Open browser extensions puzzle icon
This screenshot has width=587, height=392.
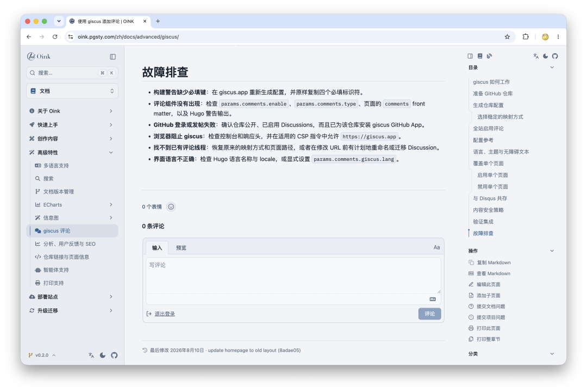[526, 36]
